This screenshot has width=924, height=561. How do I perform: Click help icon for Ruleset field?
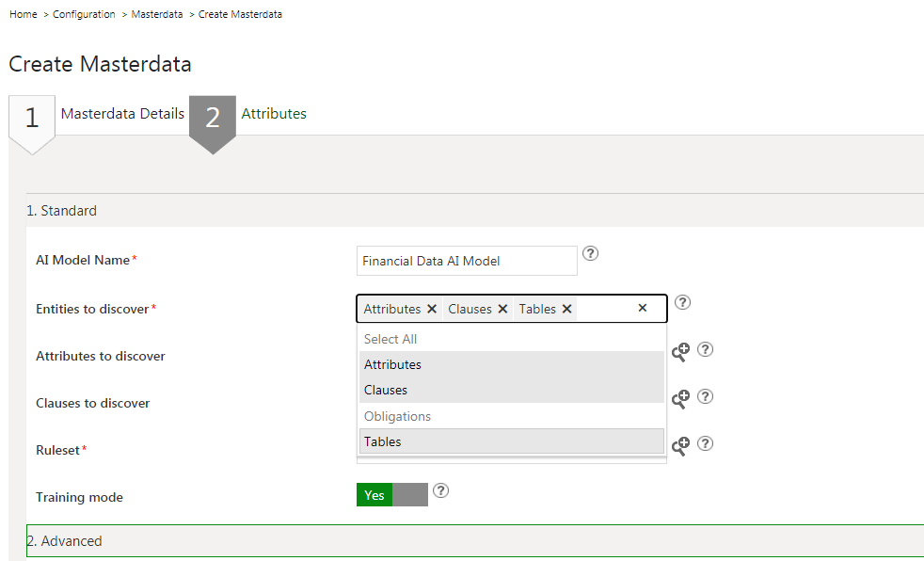705,443
